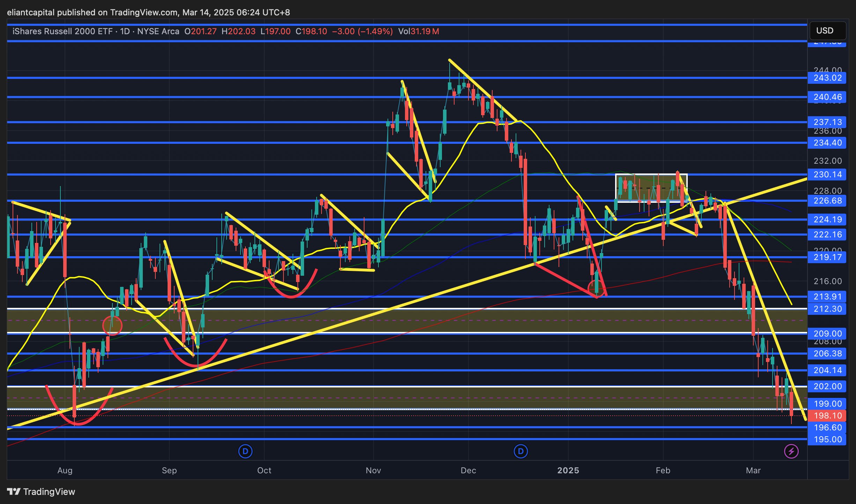Click the Vol 31.19M volume readout
The width and height of the screenshot is (856, 504).
click(x=419, y=31)
